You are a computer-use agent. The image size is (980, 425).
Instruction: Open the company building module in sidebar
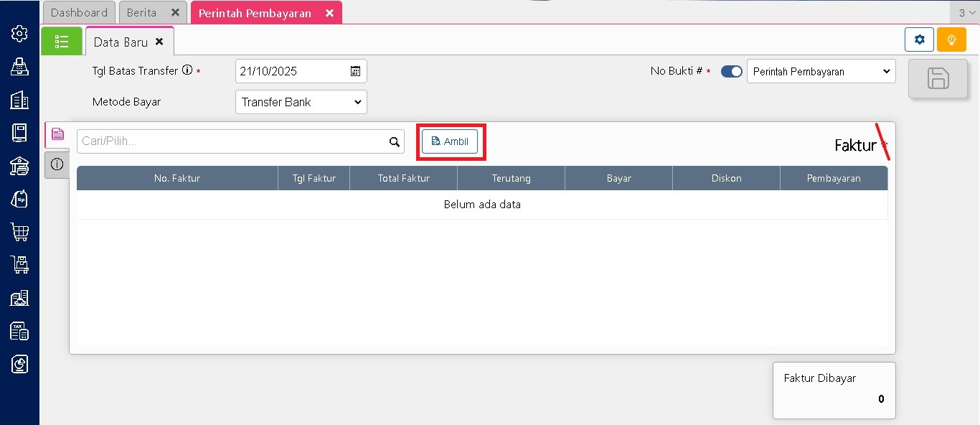click(19, 100)
